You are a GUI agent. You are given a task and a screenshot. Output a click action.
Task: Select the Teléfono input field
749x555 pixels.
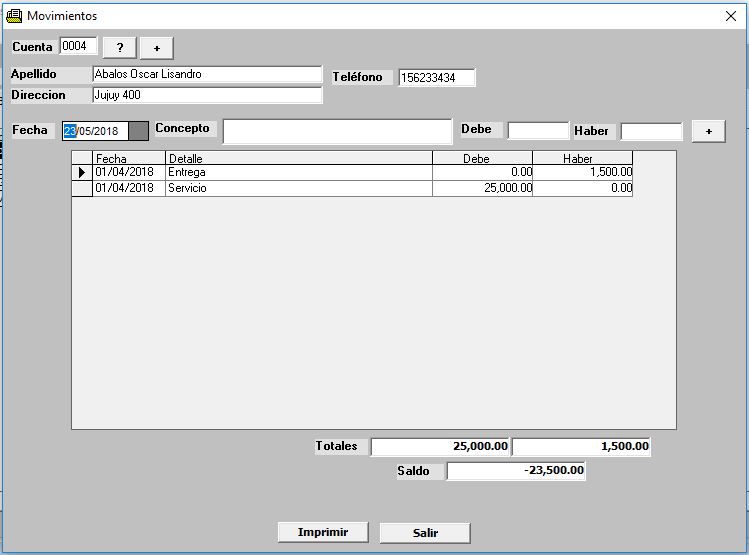click(x=436, y=78)
